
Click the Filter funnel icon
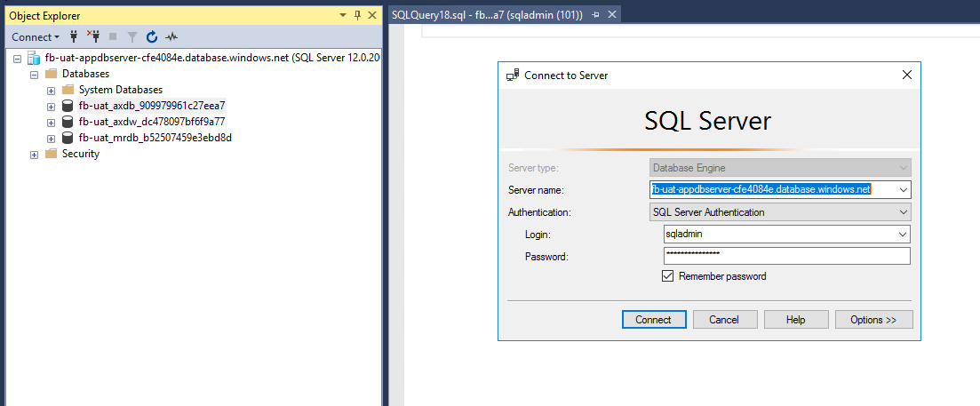click(132, 36)
